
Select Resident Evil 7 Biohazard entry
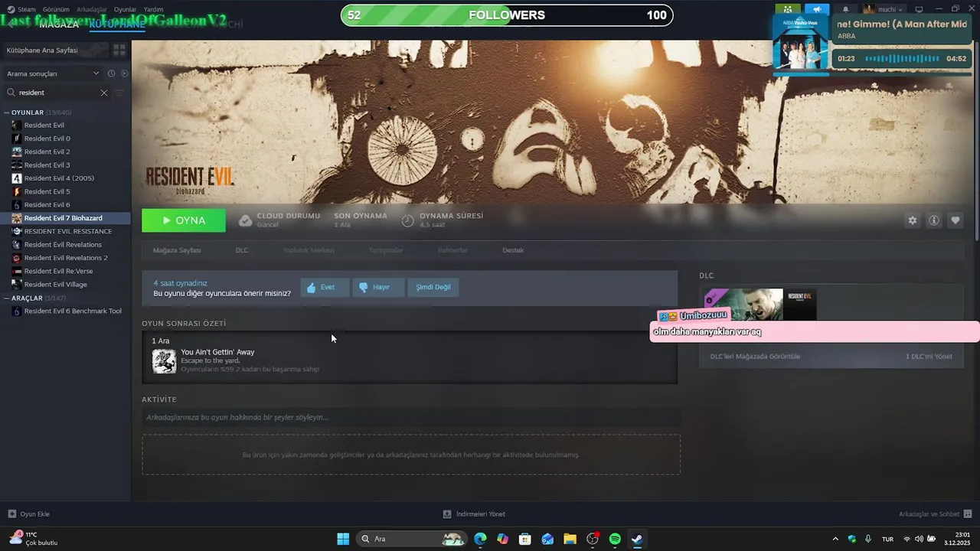tap(66, 218)
